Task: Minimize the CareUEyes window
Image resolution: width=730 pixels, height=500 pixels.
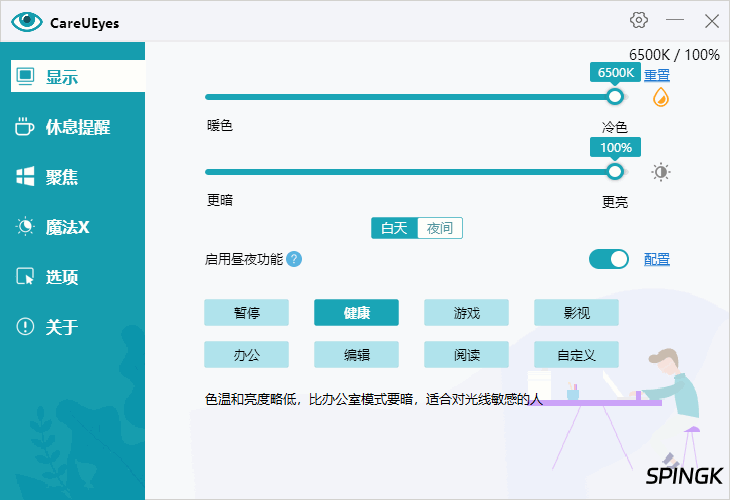Action: pyautogui.click(x=675, y=20)
